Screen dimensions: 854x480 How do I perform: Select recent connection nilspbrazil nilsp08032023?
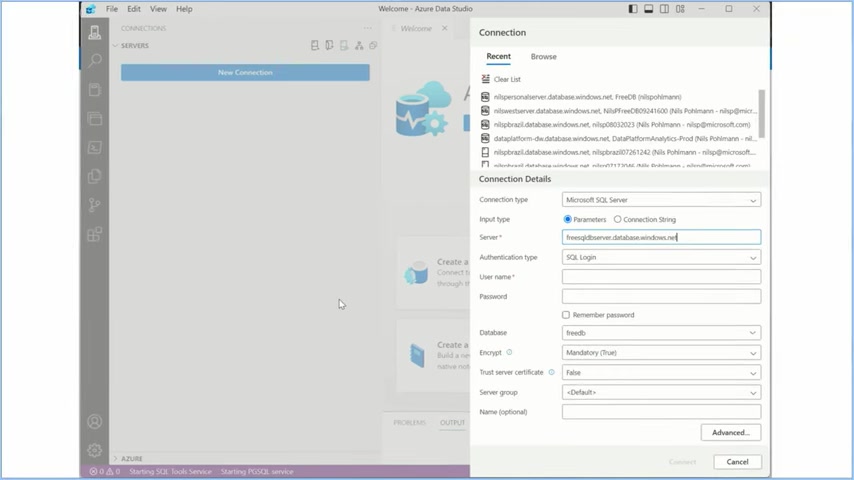[x=619, y=125]
